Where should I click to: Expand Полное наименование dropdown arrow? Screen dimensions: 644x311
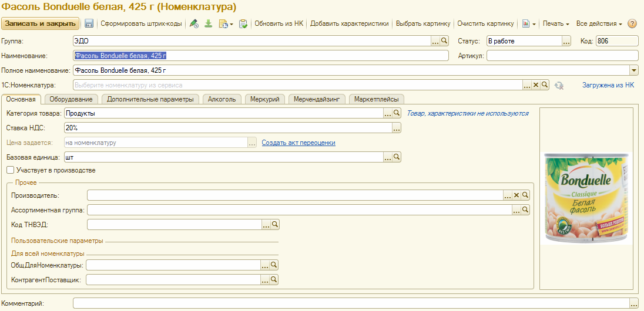click(635, 70)
